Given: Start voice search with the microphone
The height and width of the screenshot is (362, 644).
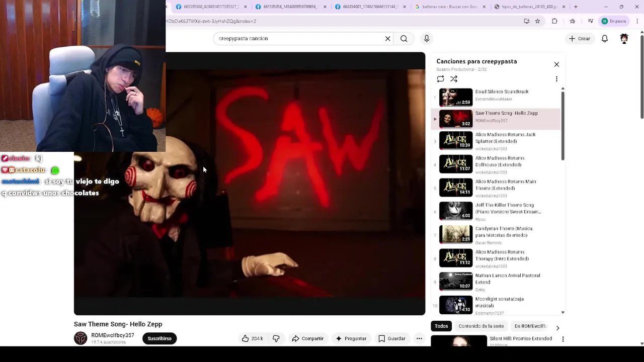Looking at the screenshot, I should tap(427, 38).
